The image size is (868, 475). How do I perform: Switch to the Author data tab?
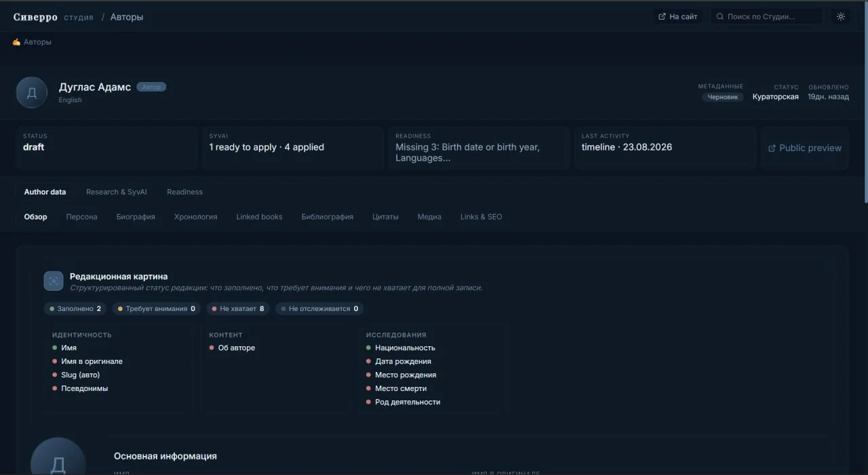coord(45,192)
